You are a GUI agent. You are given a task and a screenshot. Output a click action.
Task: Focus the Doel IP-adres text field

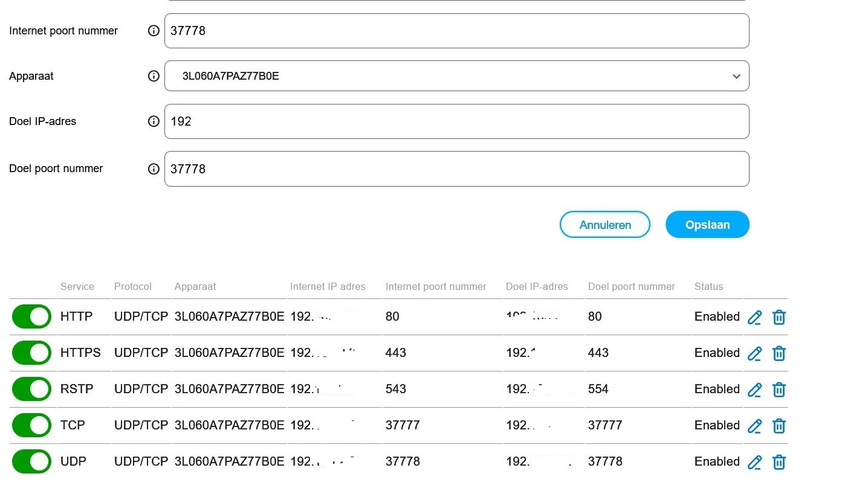pos(456,121)
